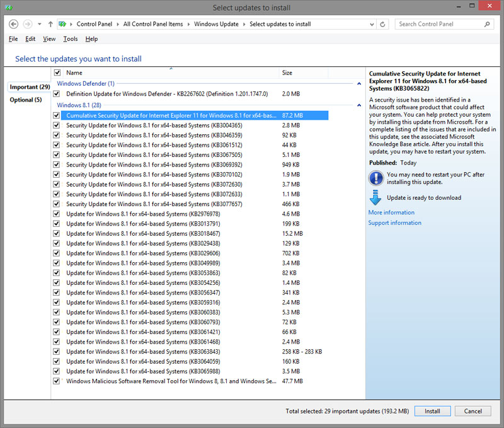Switch to the Important (29) tab
504x428 pixels.
30,87
